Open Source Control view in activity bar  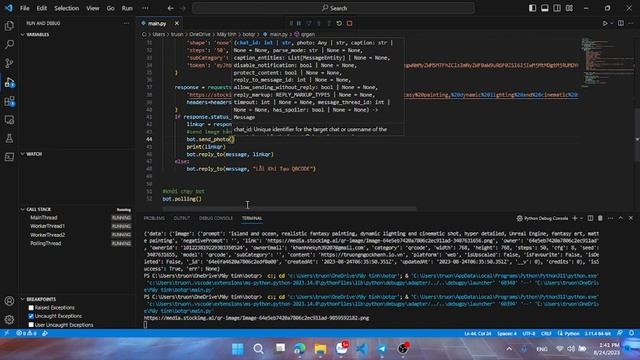(9, 63)
